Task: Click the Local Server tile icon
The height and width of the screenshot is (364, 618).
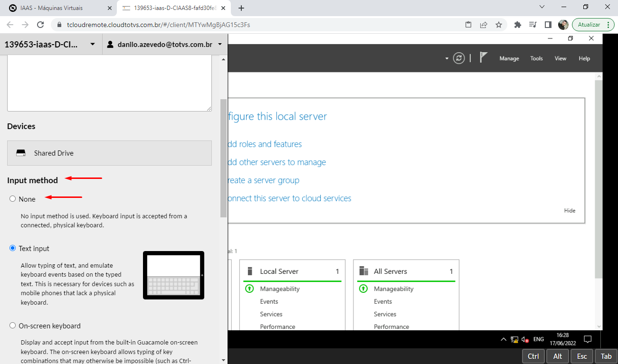Action: pos(250,271)
